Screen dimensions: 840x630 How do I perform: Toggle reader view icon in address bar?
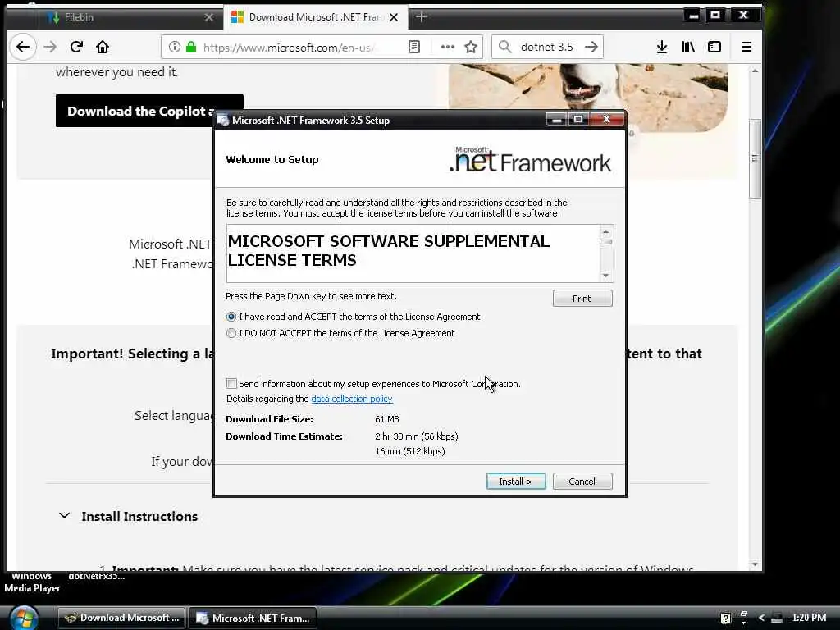(x=414, y=47)
